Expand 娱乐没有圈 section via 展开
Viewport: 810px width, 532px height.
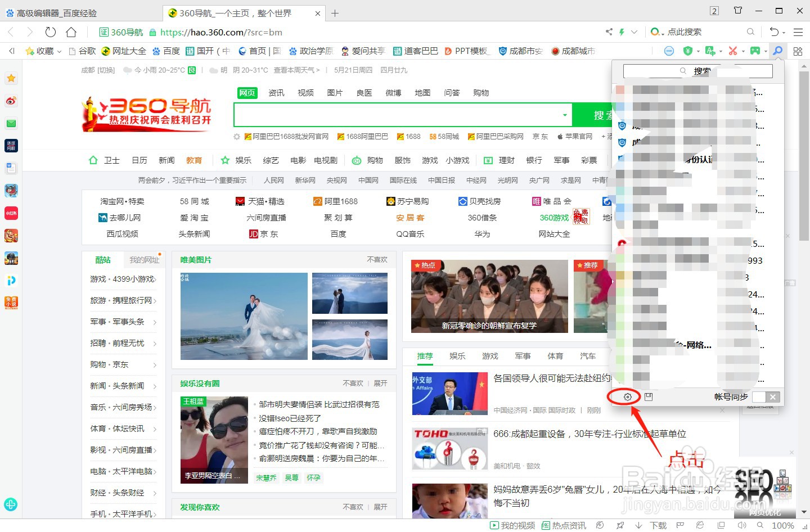click(380, 383)
